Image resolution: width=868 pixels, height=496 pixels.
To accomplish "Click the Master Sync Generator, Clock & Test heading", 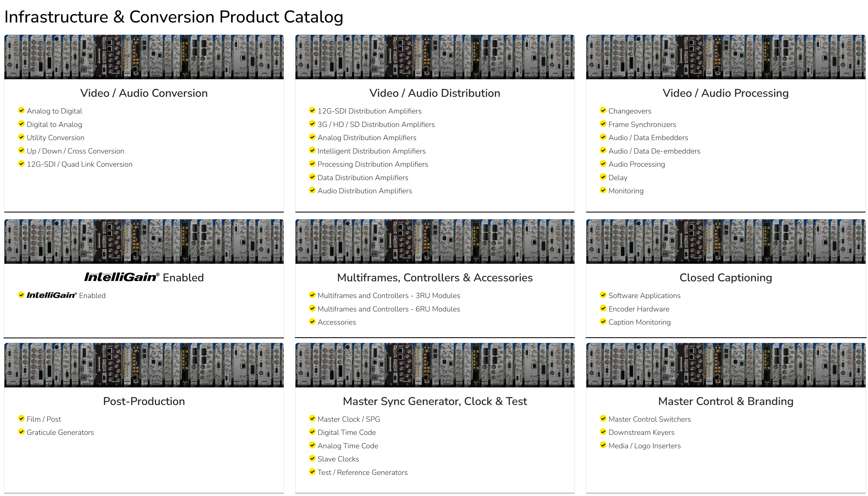I will (x=435, y=401).
